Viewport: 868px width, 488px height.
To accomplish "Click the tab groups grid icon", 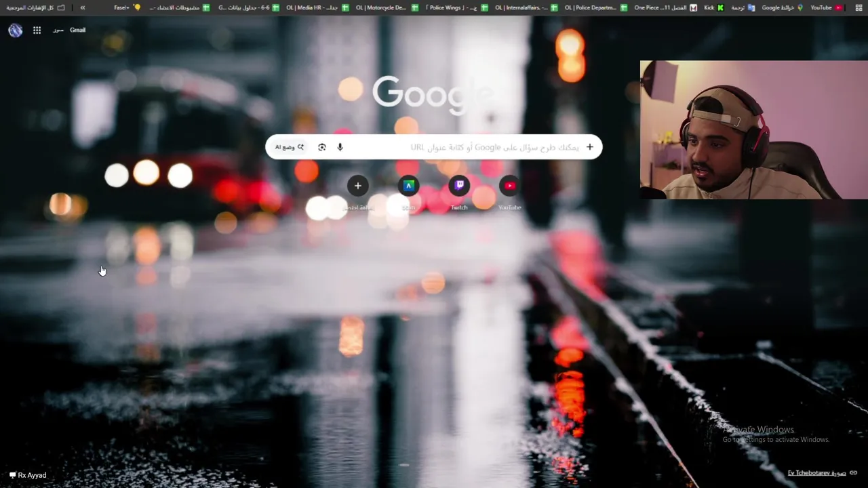I will pyautogui.click(x=859, y=7).
